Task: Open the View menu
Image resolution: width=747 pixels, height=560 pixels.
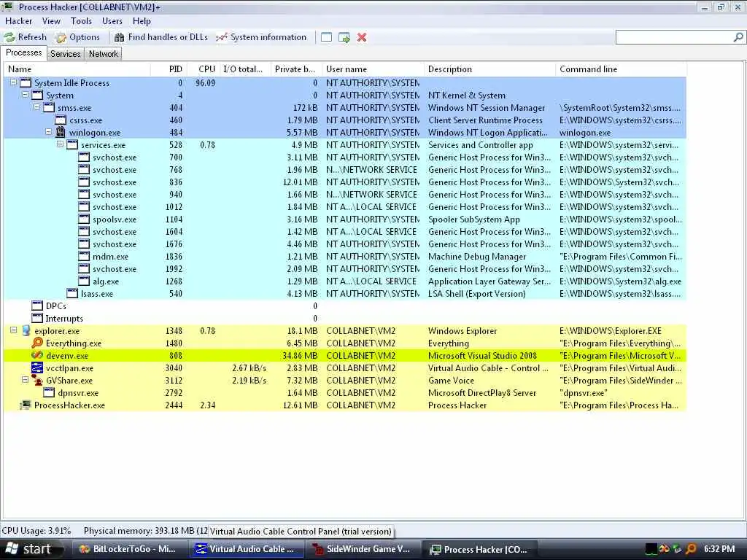Action: (x=51, y=21)
